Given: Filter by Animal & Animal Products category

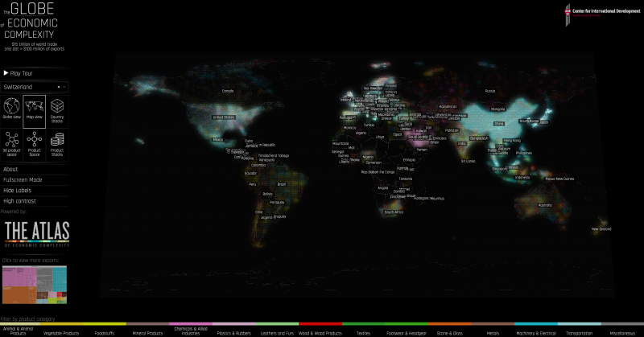Looking at the screenshot, I should point(18,331).
